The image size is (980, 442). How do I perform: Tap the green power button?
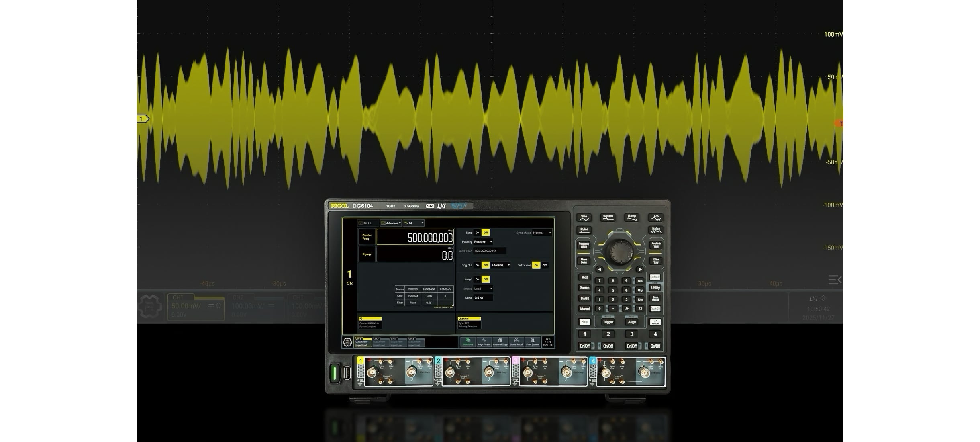pos(334,373)
